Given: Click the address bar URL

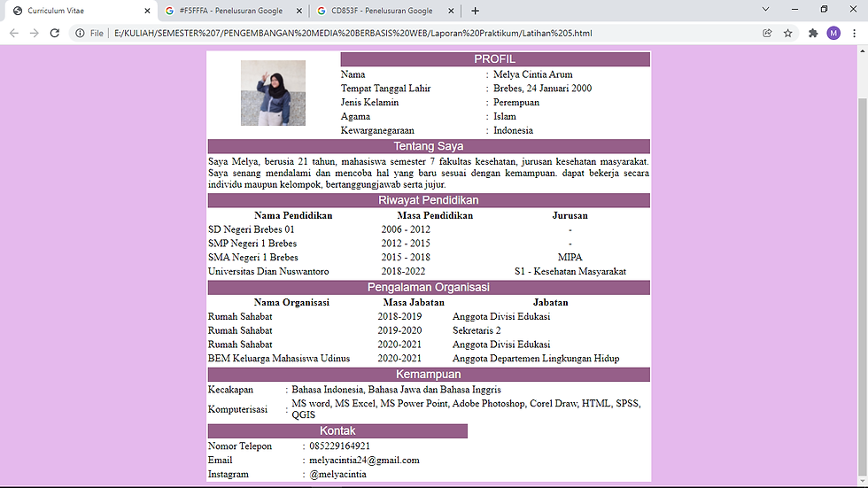Looking at the screenshot, I should click(353, 33).
